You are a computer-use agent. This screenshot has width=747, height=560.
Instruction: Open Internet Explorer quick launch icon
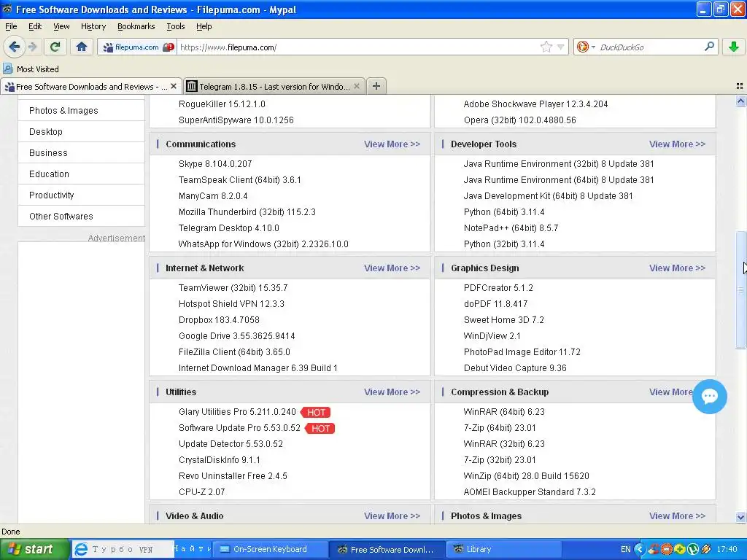pyautogui.click(x=82, y=549)
